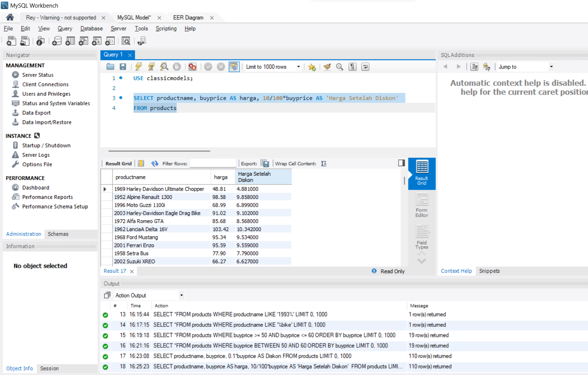
Task: Open Data Export
Action: pyautogui.click(x=36, y=113)
